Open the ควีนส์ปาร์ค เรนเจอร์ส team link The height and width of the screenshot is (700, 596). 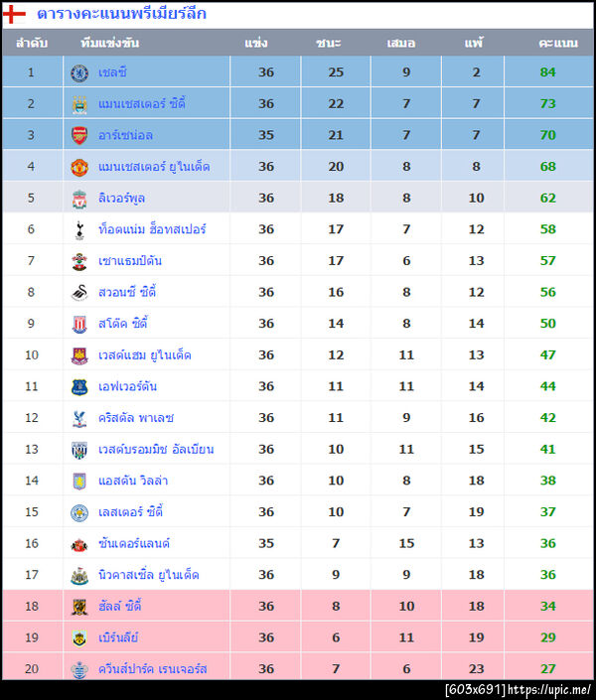point(152,669)
